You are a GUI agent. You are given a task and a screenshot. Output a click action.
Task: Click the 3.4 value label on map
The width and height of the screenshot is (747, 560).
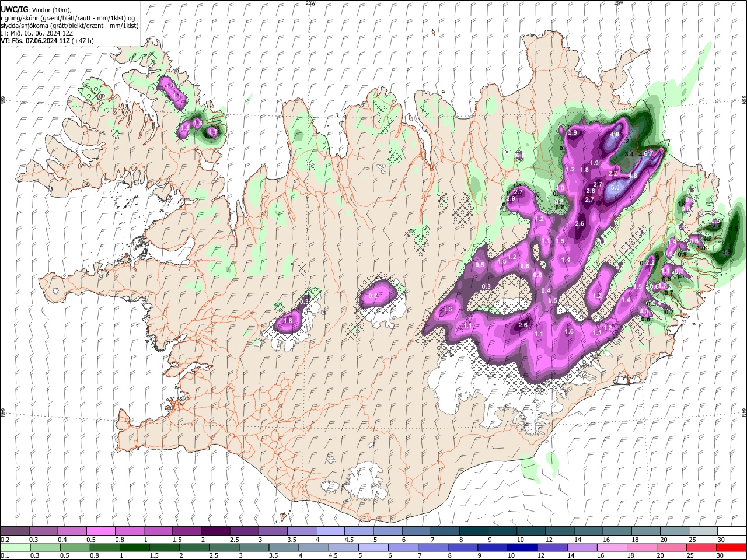tap(630, 154)
